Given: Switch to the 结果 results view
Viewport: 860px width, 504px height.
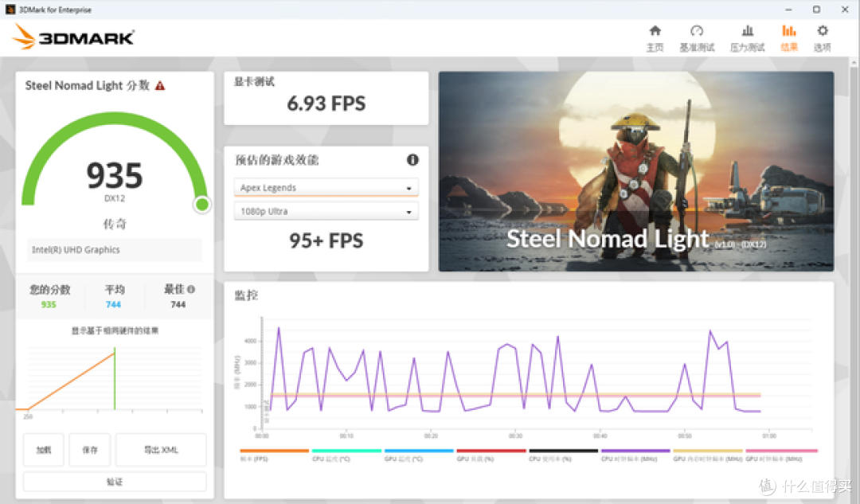Looking at the screenshot, I should tap(788, 38).
